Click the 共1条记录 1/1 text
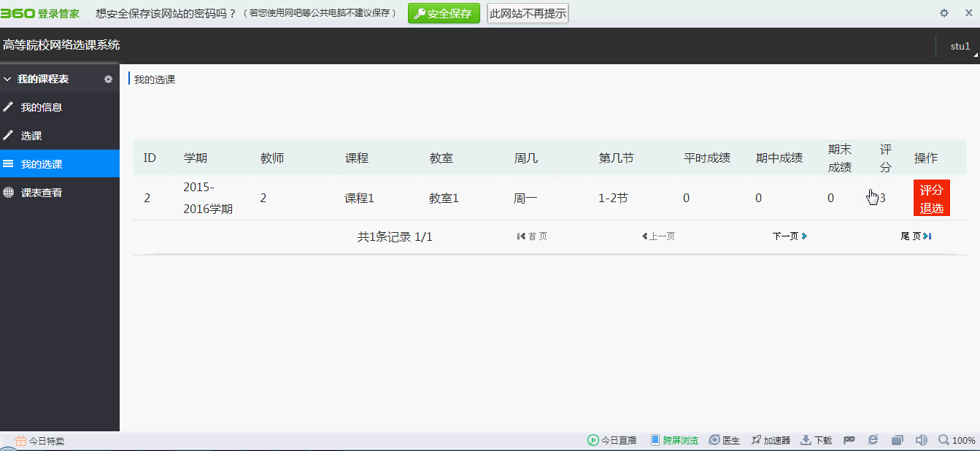The image size is (980, 451). [395, 236]
